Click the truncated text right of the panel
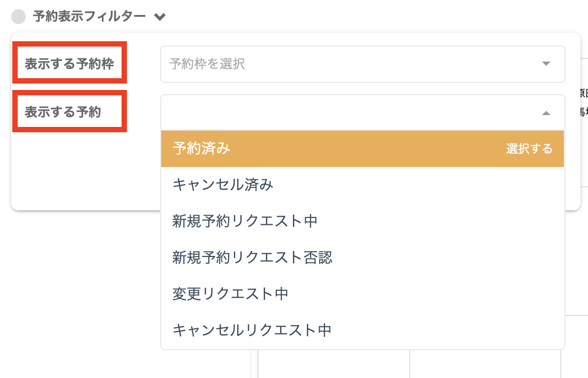 tap(584, 102)
